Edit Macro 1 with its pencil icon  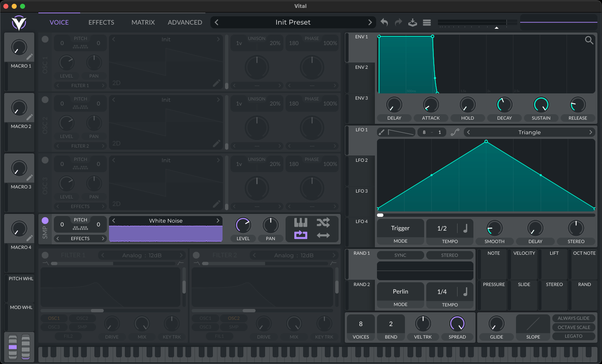point(30,57)
